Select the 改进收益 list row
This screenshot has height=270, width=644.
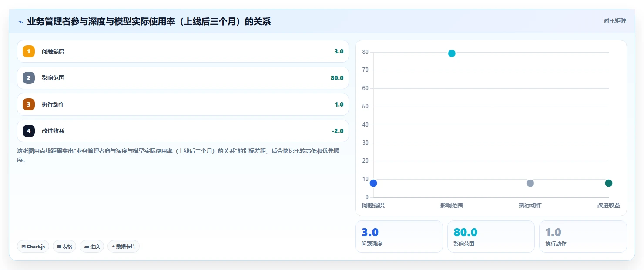(x=183, y=131)
